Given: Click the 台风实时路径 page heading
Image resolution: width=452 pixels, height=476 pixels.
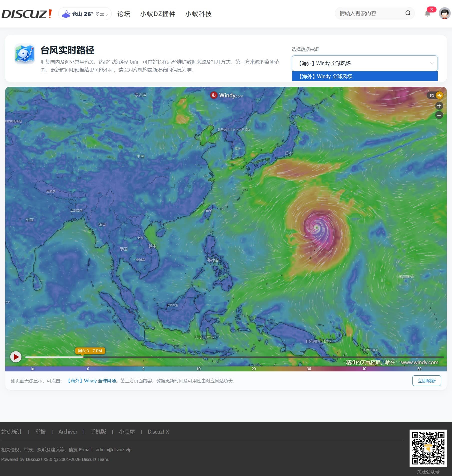Looking at the screenshot, I should [67, 50].
